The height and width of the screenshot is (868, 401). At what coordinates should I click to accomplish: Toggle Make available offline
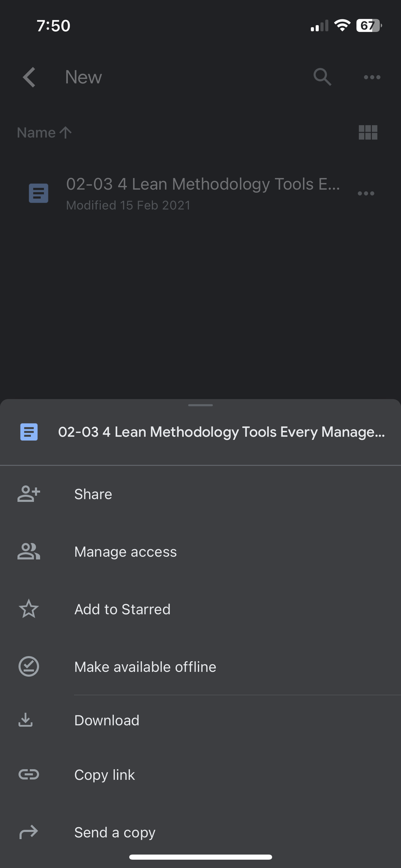point(145,667)
